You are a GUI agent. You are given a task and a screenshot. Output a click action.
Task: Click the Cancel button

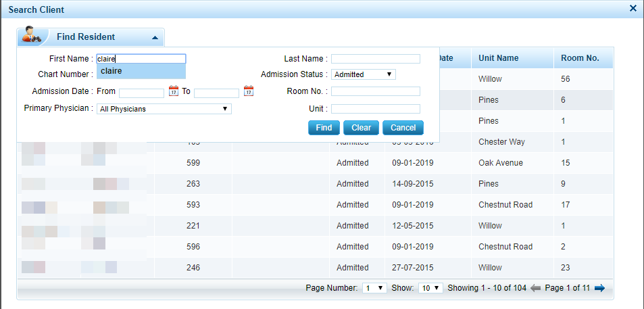point(403,128)
